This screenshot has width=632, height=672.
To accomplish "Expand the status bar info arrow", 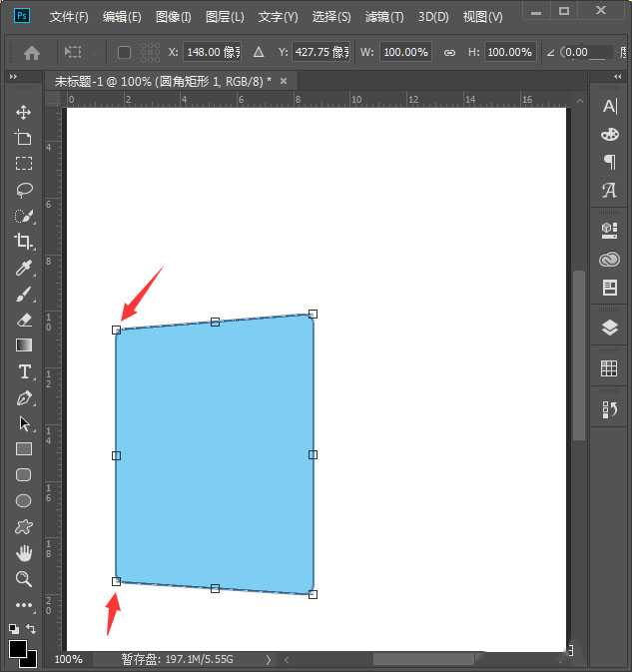I will [x=268, y=659].
